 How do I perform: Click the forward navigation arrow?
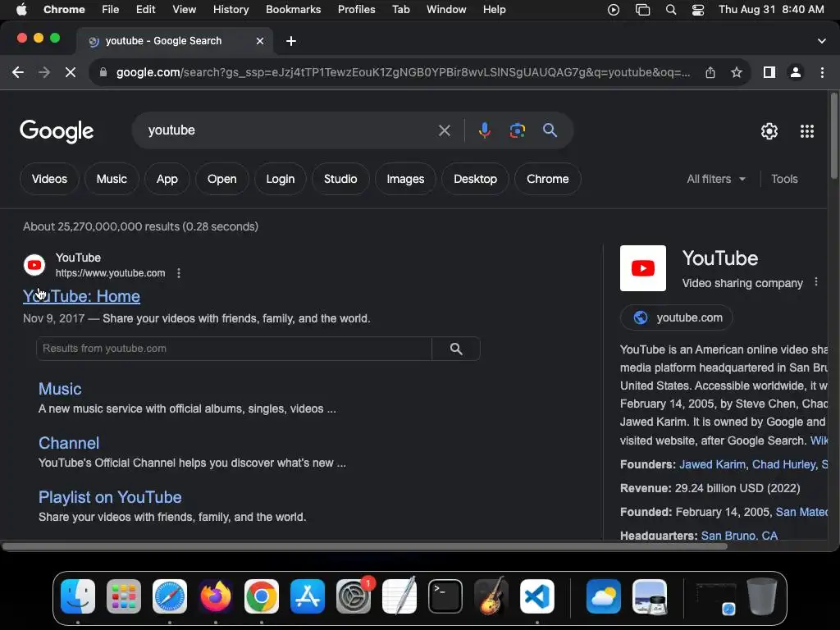pyautogui.click(x=44, y=72)
